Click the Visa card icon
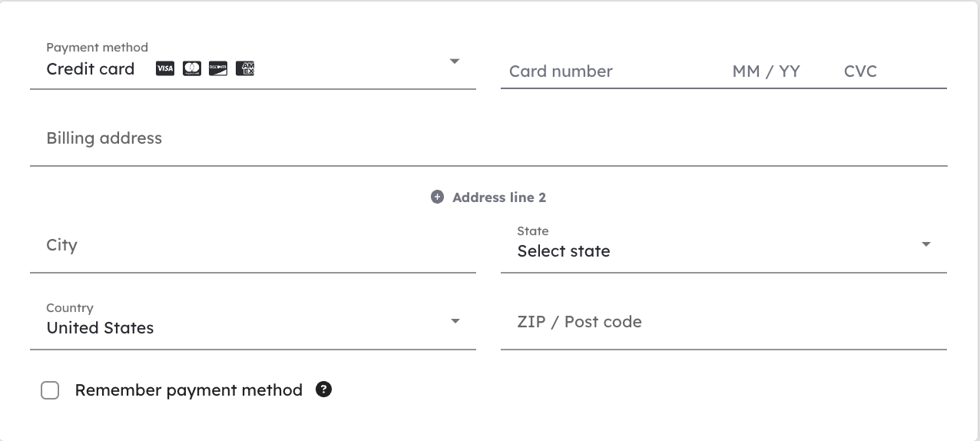Viewport: 980px width, 441px height. coord(165,69)
